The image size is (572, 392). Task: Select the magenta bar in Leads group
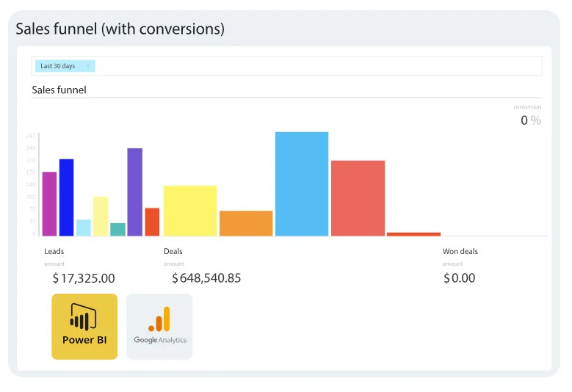(x=49, y=204)
